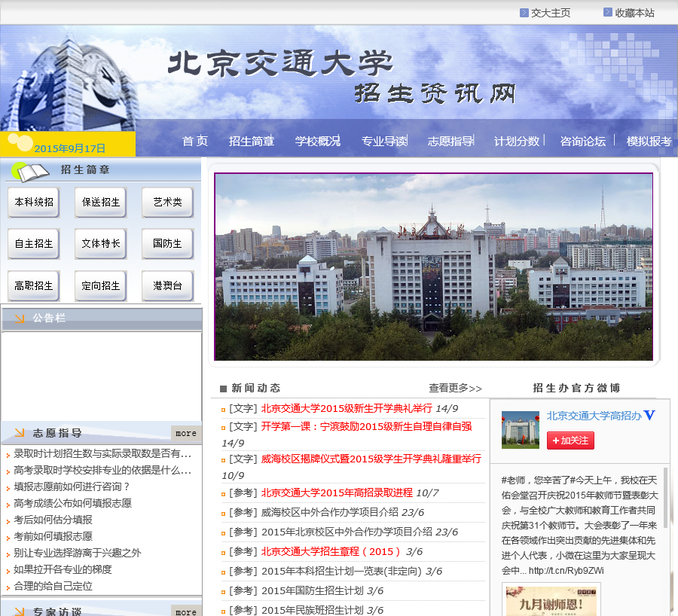The height and width of the screenshot is (616, 678).
Task: Click the arrow icon beside 收藏本站
Action: [x=608, y=12]
